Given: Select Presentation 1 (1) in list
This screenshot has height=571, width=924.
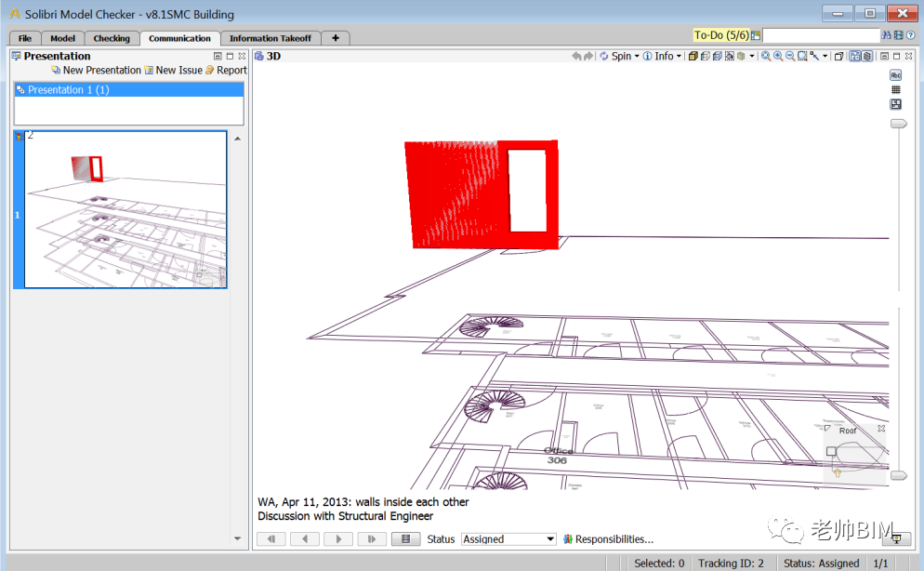Looking at the screenshot, I should tap(129, 89).
